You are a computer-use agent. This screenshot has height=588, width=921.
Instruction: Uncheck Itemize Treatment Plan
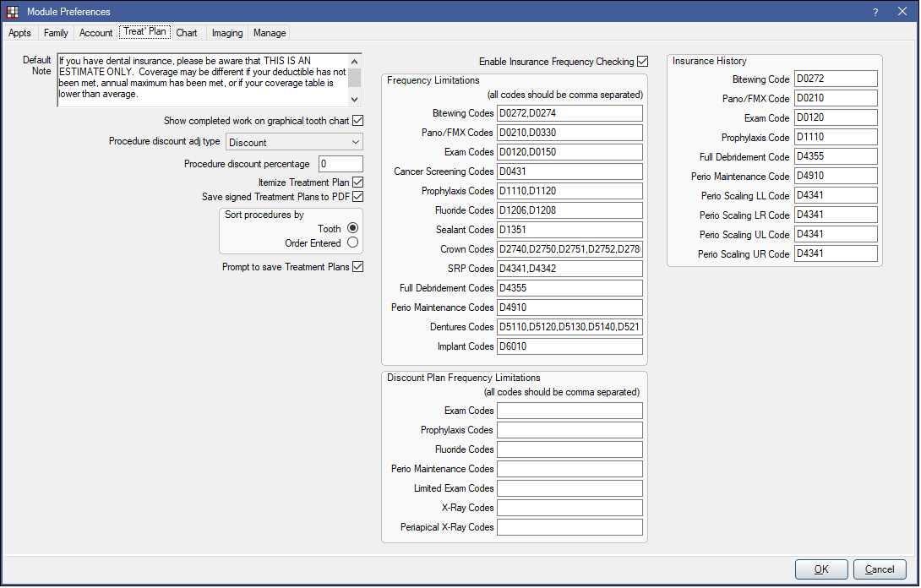coord(357,182)
